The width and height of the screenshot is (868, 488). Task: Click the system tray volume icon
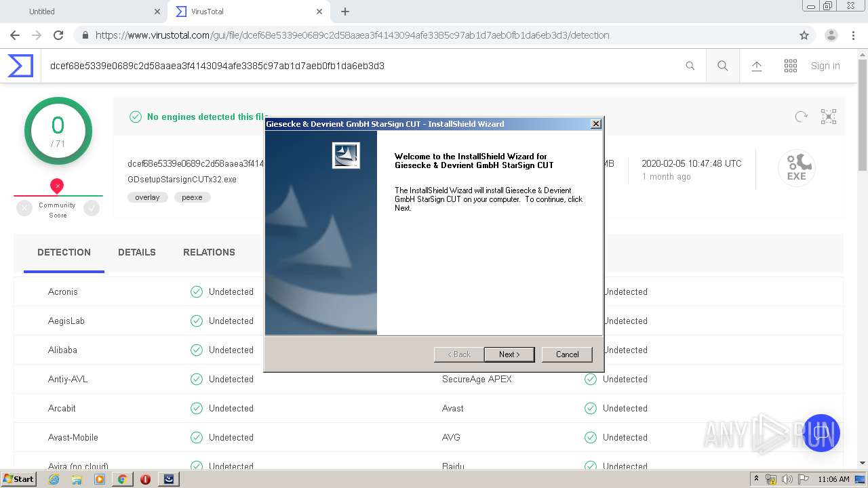pyautogui.click(x=787, y=479)
